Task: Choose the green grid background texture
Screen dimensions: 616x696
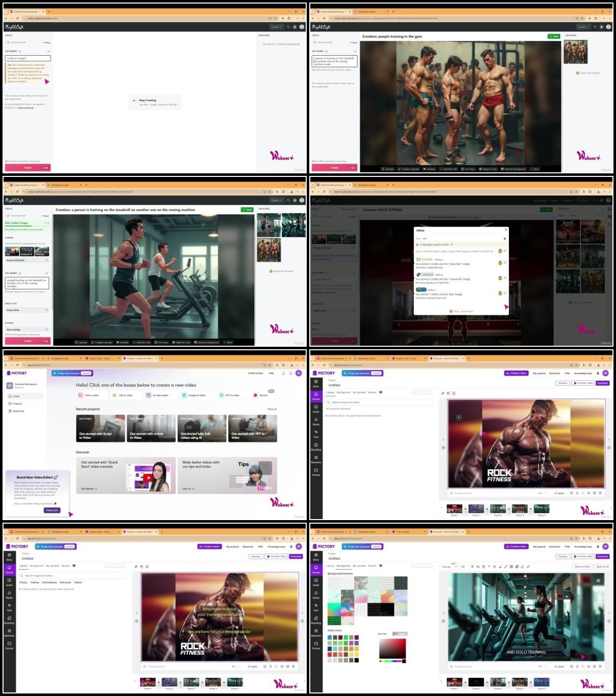Action: pos(334,621)
